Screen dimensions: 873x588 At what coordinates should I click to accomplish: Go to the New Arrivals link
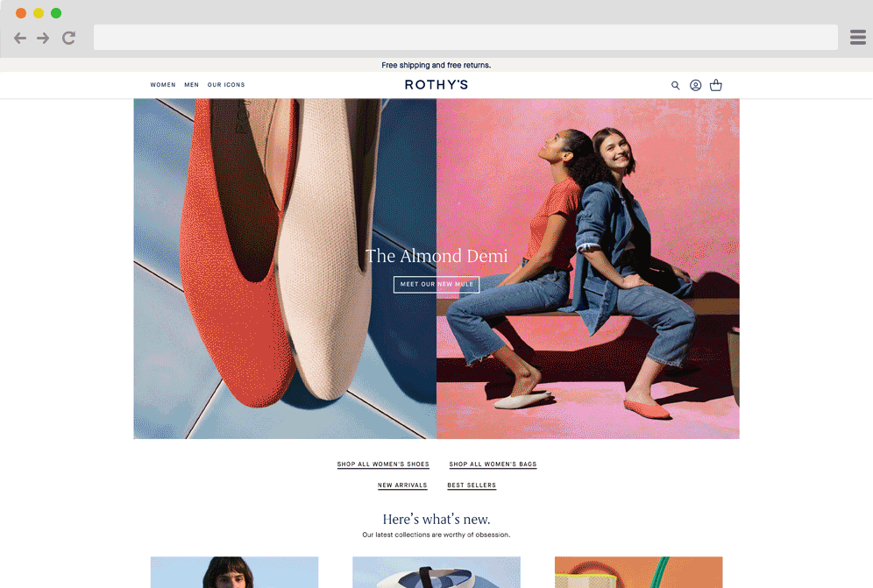tap(402, 485)
